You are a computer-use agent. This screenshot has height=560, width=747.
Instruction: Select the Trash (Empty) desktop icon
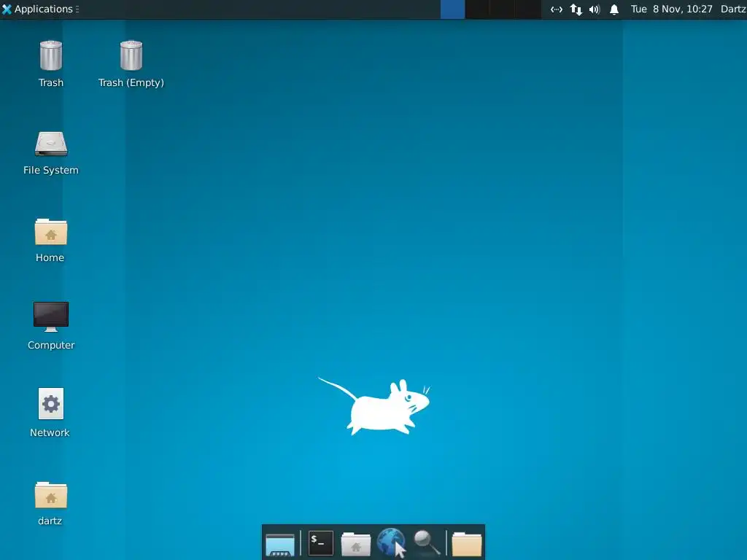pyautogui.click(x=131, y=55)
